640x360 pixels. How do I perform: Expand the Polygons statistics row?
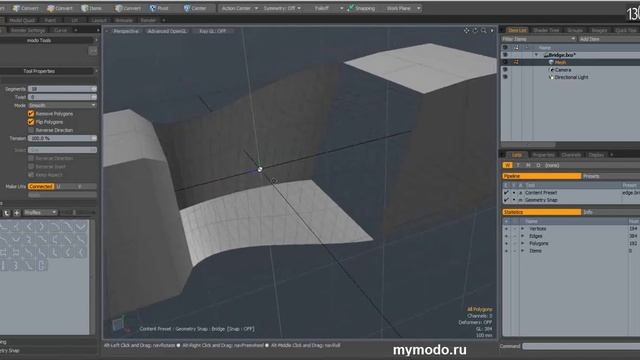click(x=522, y=243)
